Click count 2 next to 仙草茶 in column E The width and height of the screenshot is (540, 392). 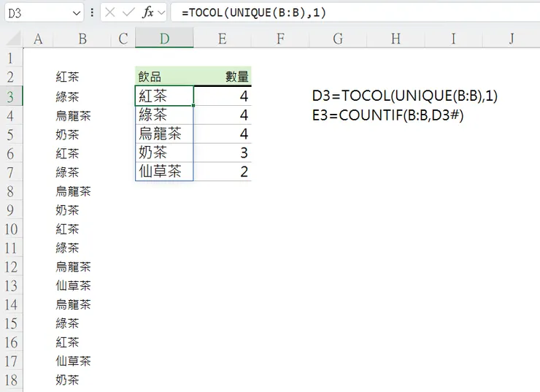pyautogui.click(x=222, y=172)
